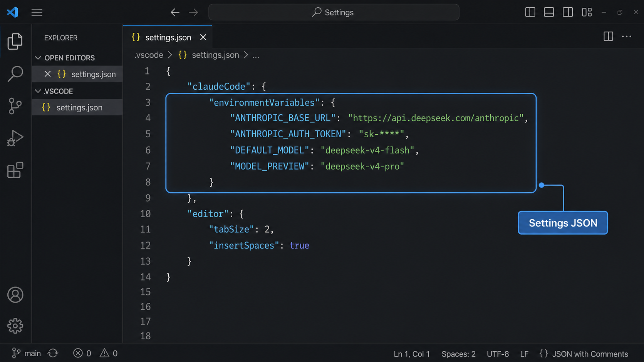Screen dimensions: 644x362
Task: Toggle the secondary side bar layout icon
Action: (x=568, y=12)
